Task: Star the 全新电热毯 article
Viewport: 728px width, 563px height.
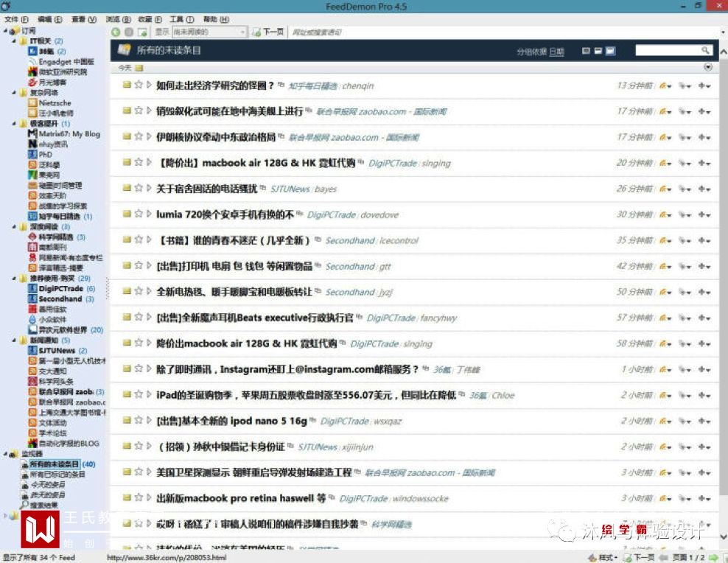Action: 139,291
